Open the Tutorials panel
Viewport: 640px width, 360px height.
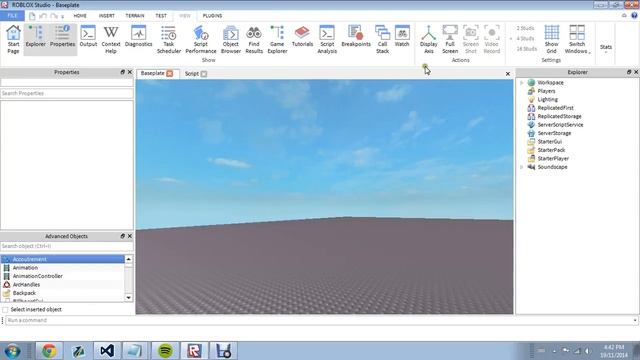point(302,36)
